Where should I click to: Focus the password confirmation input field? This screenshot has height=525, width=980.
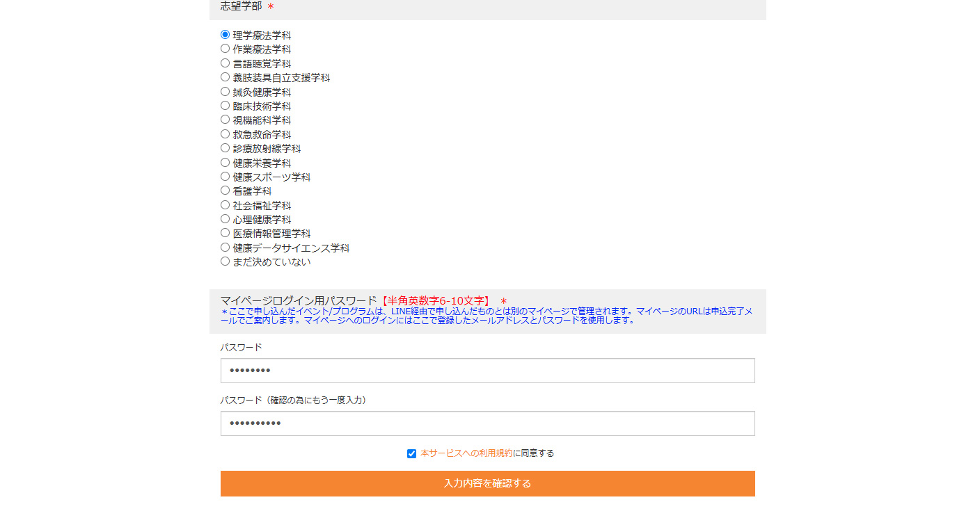point(487,423)
